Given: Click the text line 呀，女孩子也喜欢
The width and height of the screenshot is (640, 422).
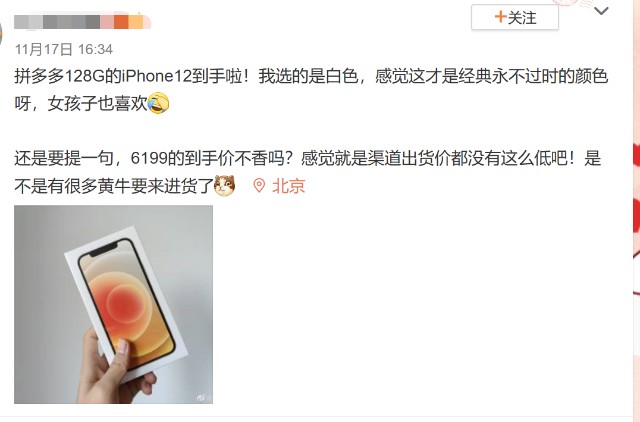Looking at the screenshot, I should click(x=80, y=103).
